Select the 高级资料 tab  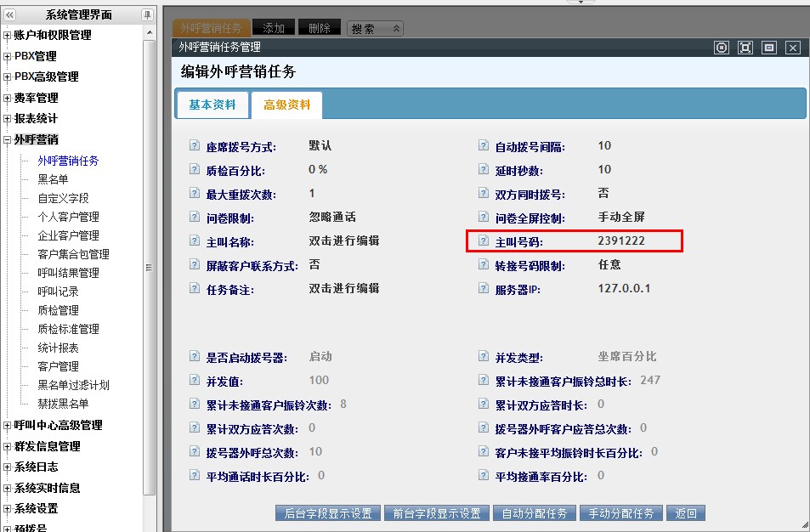[286, 105]
